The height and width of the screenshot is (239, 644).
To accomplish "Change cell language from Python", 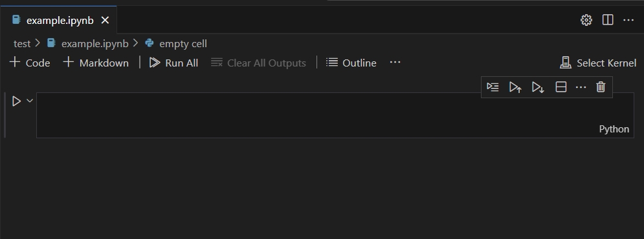I will coord(614,129).
